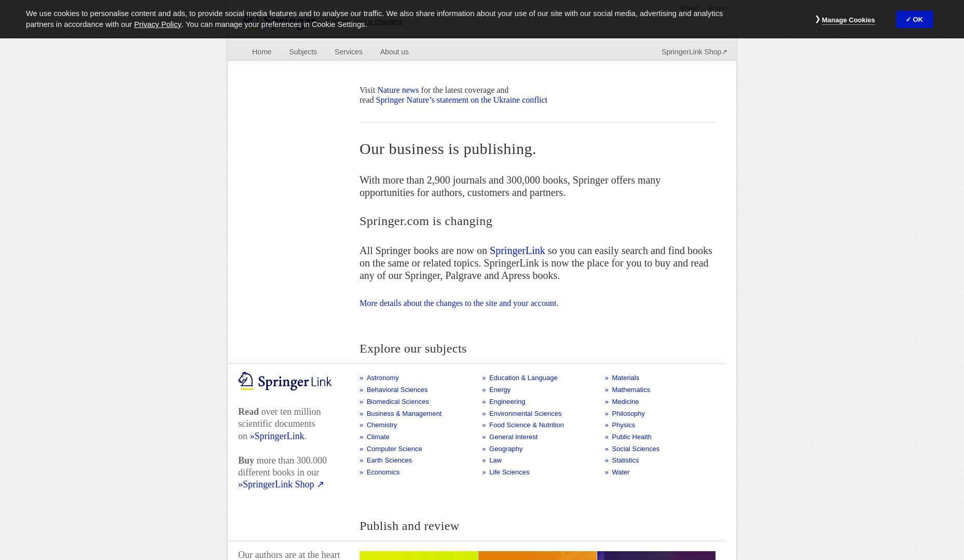The height and width of the screenshot is (560, 964).
Task: Open the Public Health subject
Action: click(631, 437)
